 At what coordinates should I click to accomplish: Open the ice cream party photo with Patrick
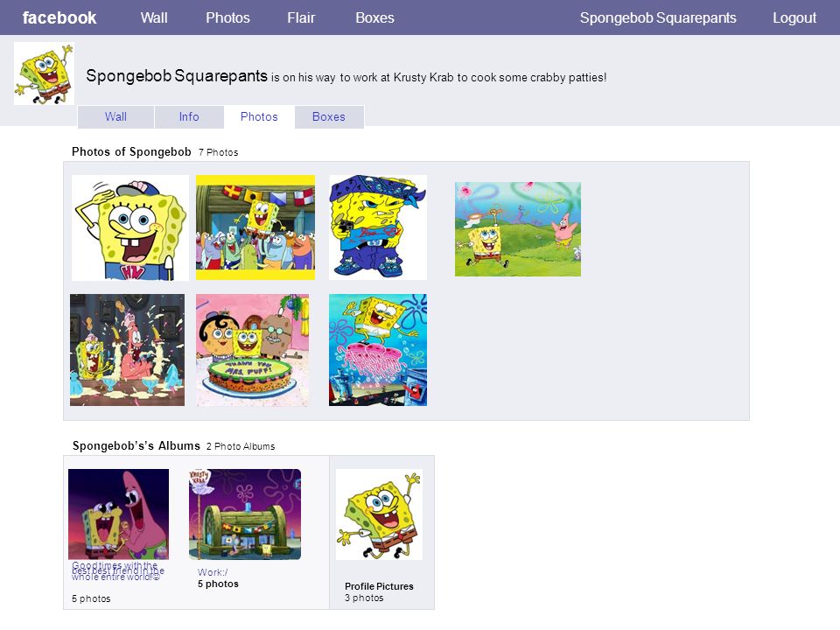pyautogui.click(x=128, y=350)
